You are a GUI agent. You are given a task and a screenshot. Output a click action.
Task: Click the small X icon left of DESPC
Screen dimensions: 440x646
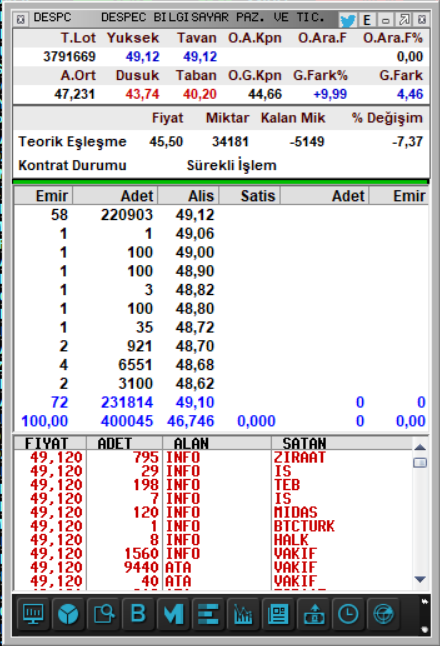[21, 19]
